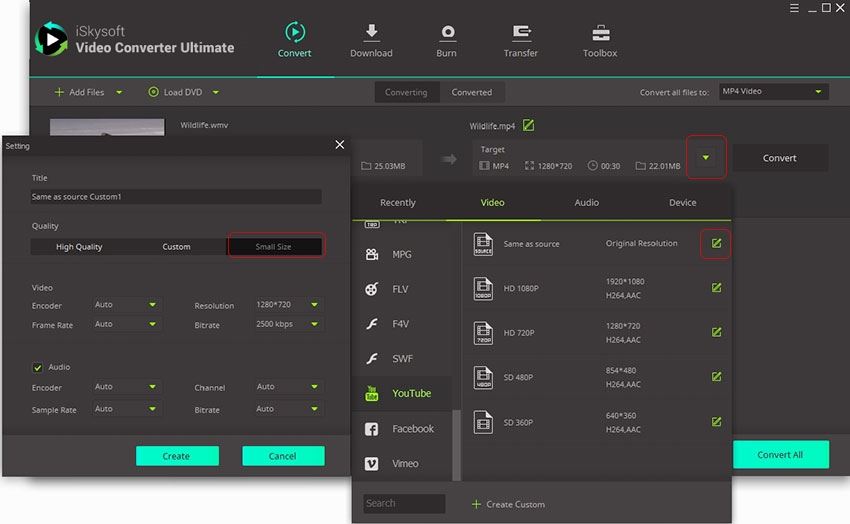
Task: Open the Transfer icon in top bar
Action: pyautogui.click(x=520, y=32)
